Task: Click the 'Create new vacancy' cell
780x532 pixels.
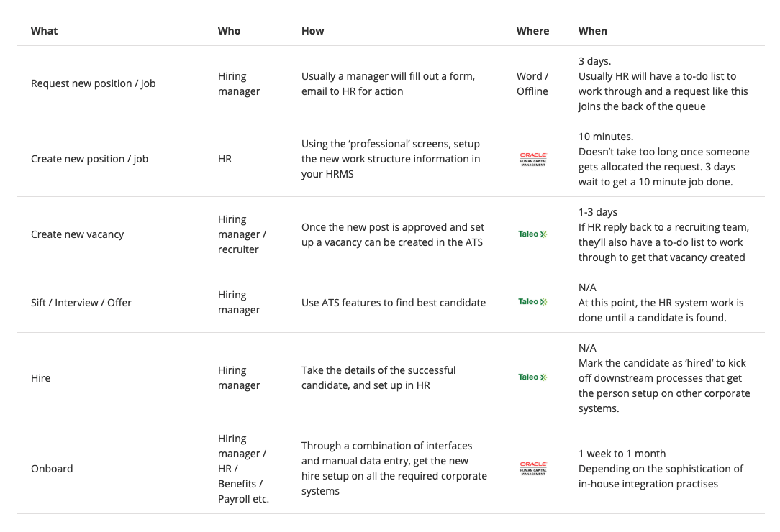Action: [77, 234]
